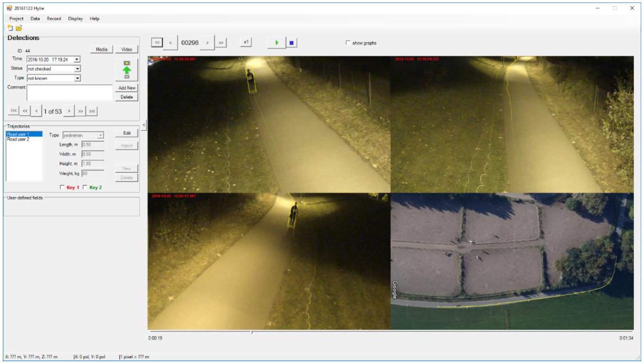
Task: Open the Project menu
Action: coord(16,19)
